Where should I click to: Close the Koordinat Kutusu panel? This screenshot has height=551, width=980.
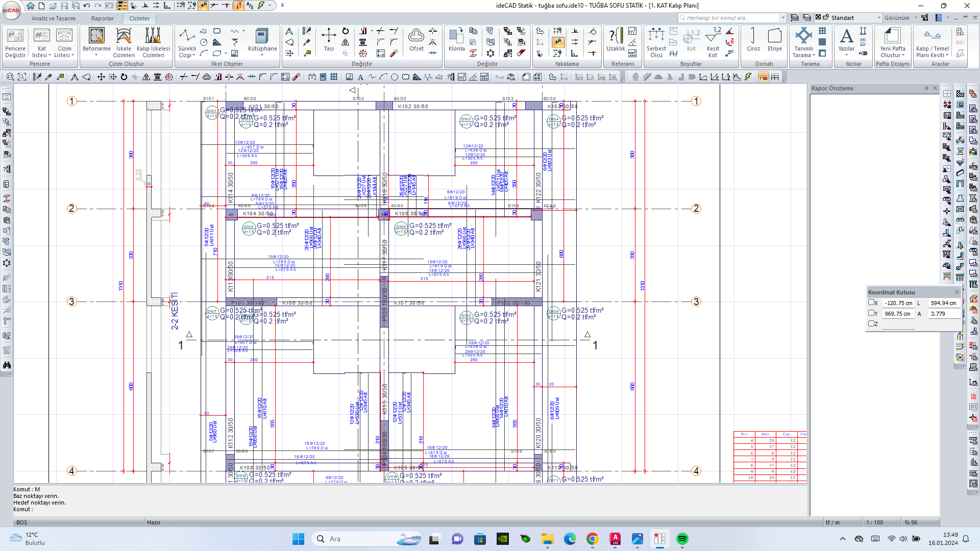(957, 292)
